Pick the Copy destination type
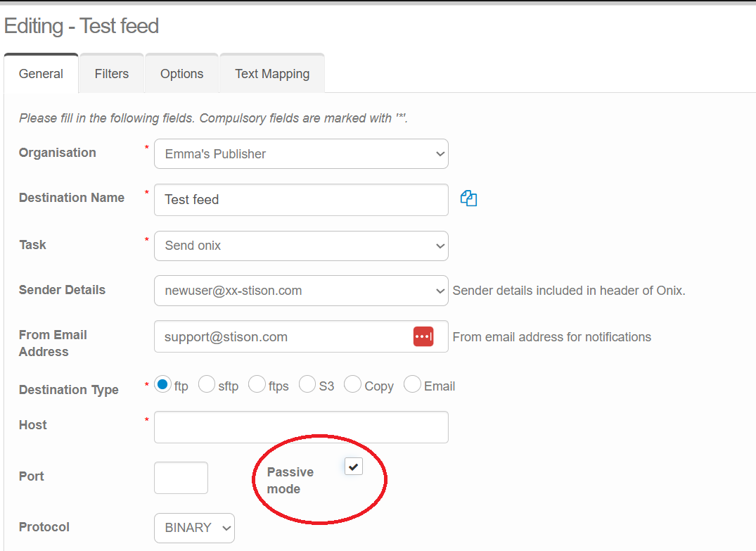The height and width of the screenshot is (551, 756). click(352, 384)
